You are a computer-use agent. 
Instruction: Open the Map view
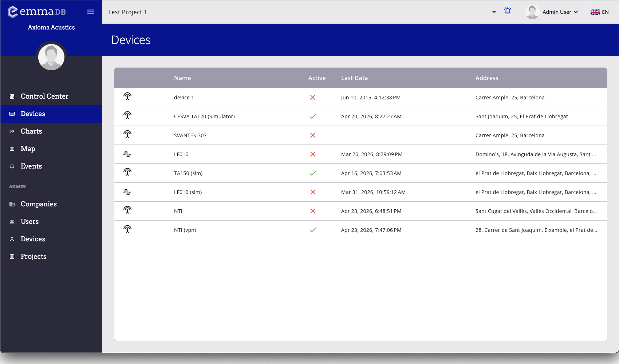(28, 149)
